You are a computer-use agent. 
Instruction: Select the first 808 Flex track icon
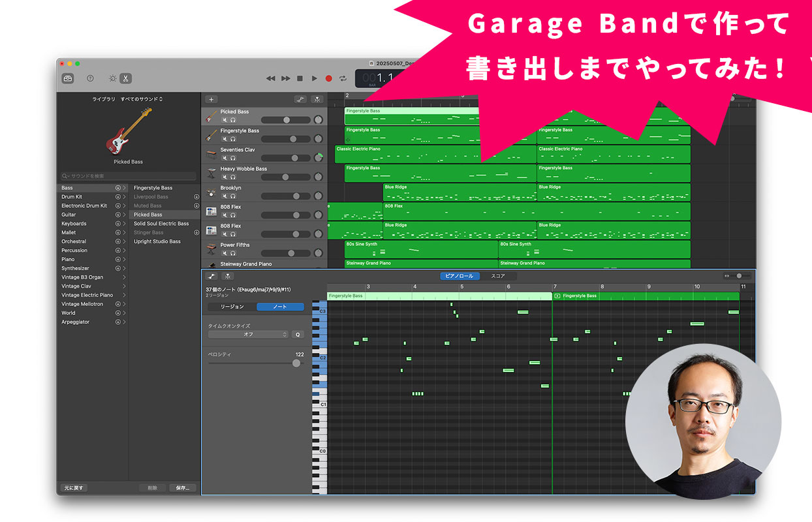tap(211, 211)
